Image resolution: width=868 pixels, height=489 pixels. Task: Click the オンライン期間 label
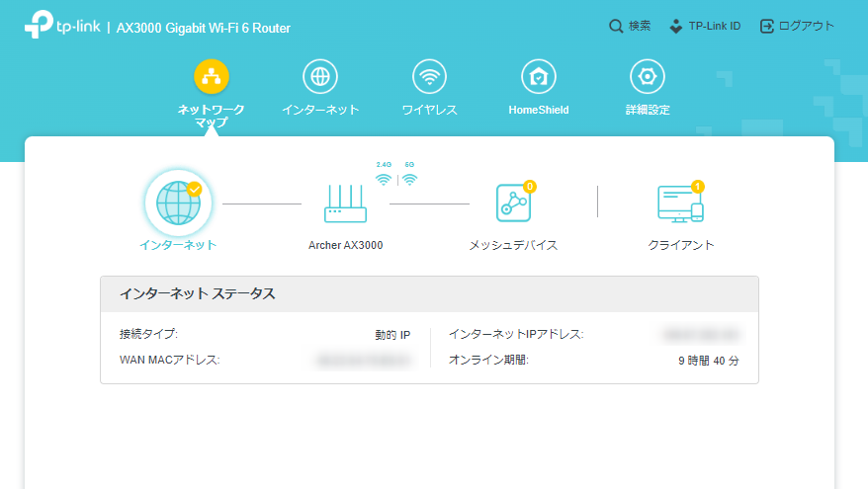point(488,361)
